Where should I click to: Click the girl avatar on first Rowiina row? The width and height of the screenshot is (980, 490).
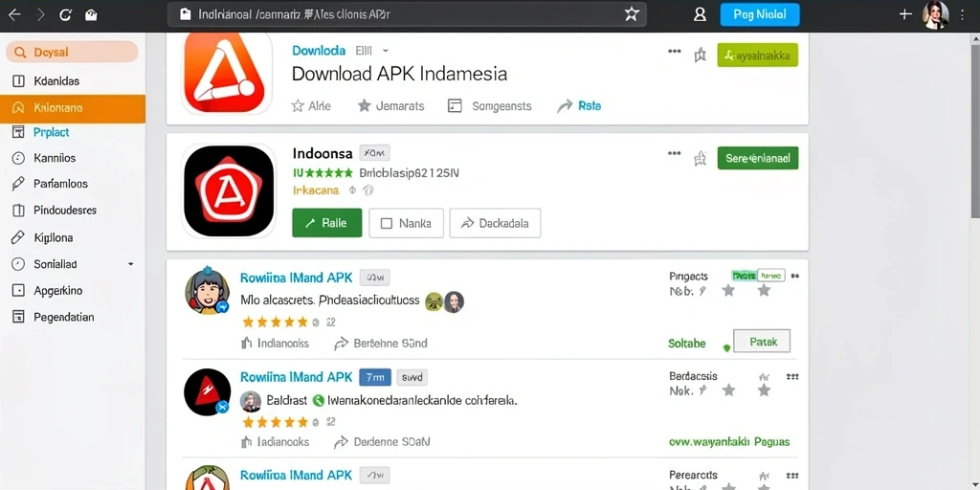[207, 291]
